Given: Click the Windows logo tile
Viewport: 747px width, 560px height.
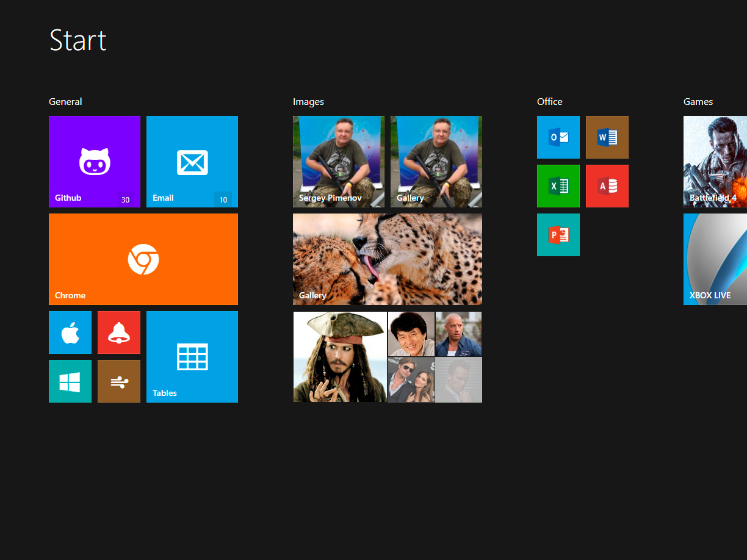Looking at the screenshot, I should [x=70, y=381].
